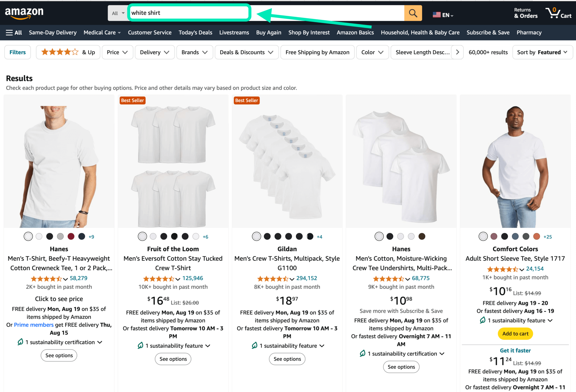
Task: Open Returns & Orders
Action: point(525,13)
